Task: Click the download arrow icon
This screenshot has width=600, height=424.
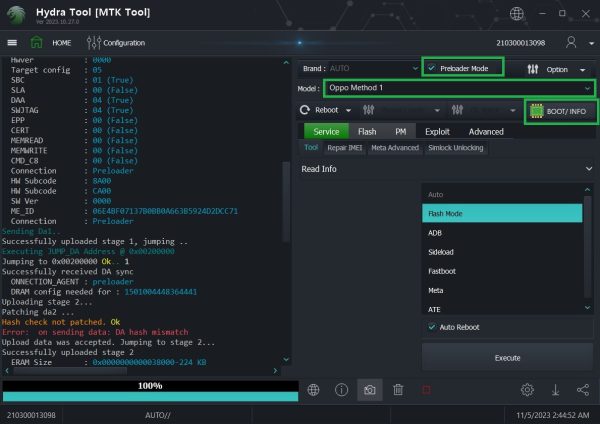Action: [555, 390]
